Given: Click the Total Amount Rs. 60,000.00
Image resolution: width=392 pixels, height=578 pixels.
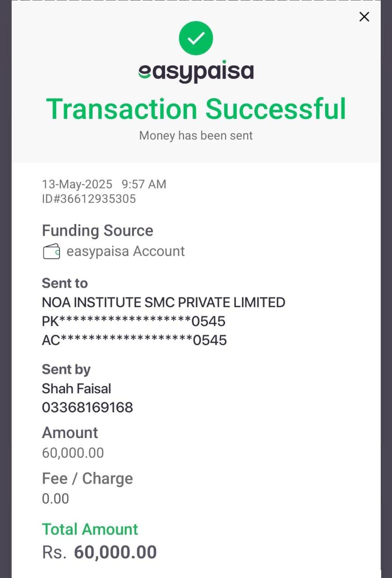Looking at the screenshot, I should 99,552.
